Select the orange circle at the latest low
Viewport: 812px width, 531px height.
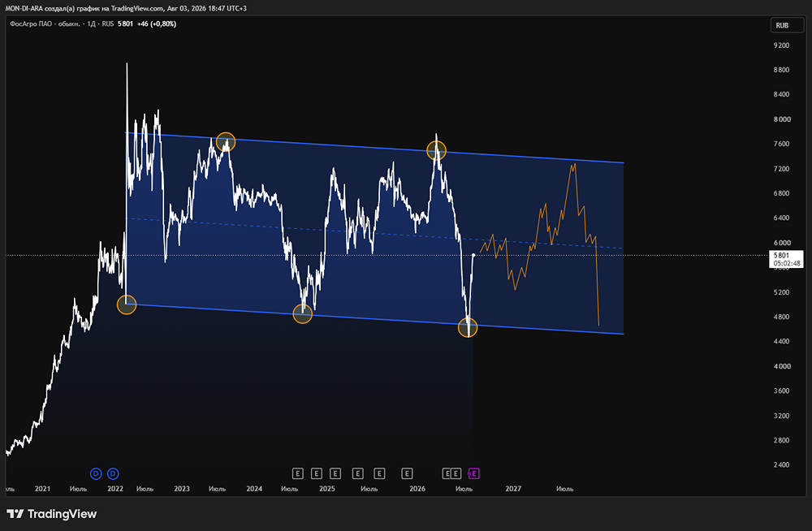tap(468, 327)
